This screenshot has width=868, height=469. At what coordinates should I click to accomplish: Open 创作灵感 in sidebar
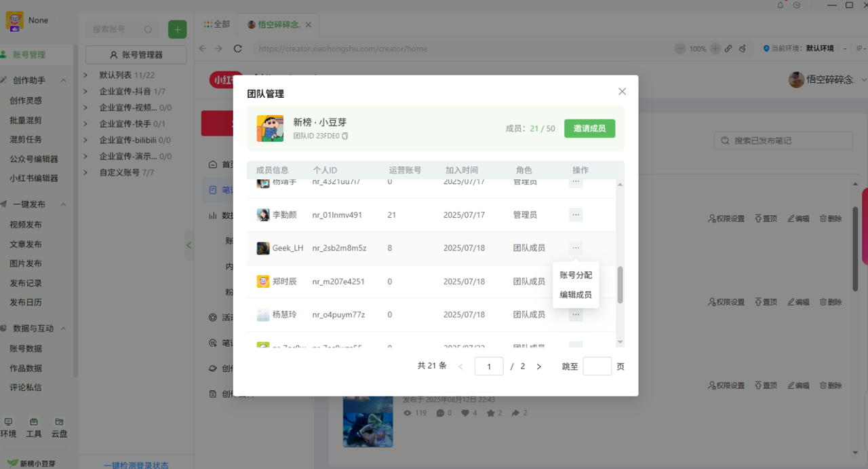pyautogui.click(x=26, y=100)
